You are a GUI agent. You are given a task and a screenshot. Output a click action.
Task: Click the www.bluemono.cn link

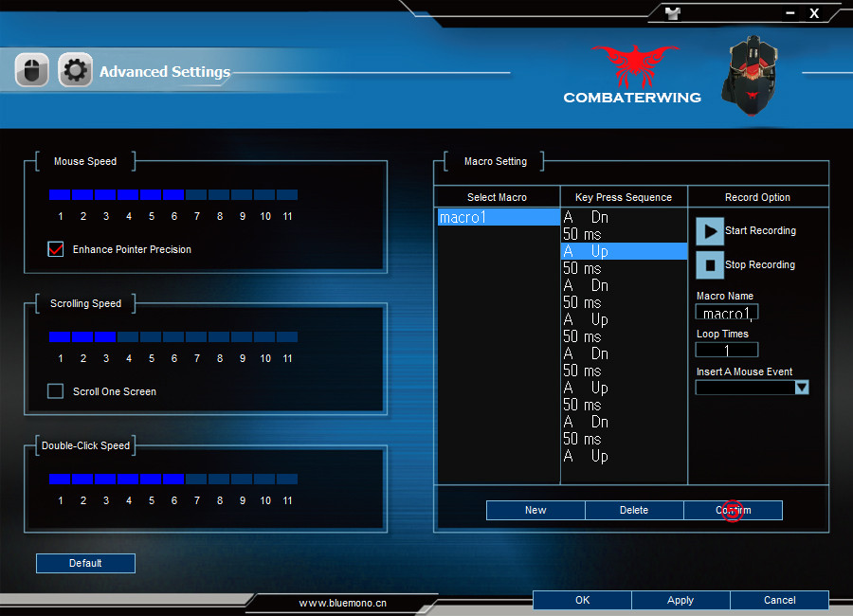coord(343,603)
